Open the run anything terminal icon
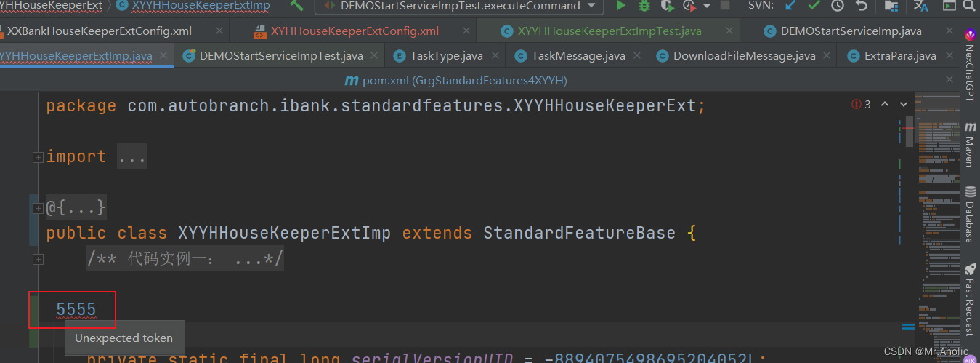The height and width of the screenshot is (363, 980). (949, 6)
